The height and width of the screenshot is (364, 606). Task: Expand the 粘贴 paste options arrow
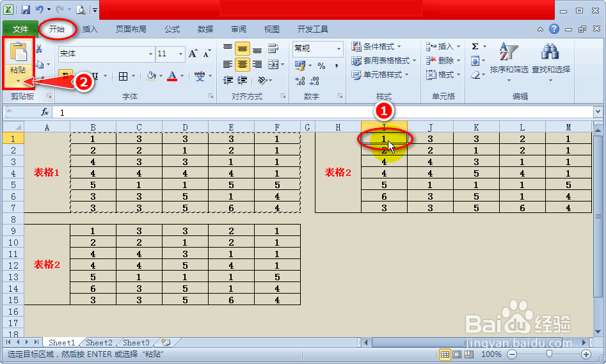(18, 81)
